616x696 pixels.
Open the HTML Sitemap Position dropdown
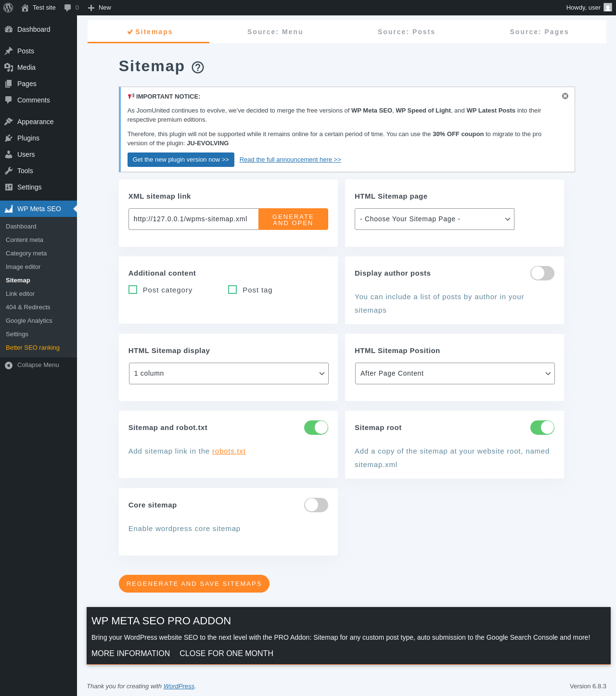tap(455, 373)
